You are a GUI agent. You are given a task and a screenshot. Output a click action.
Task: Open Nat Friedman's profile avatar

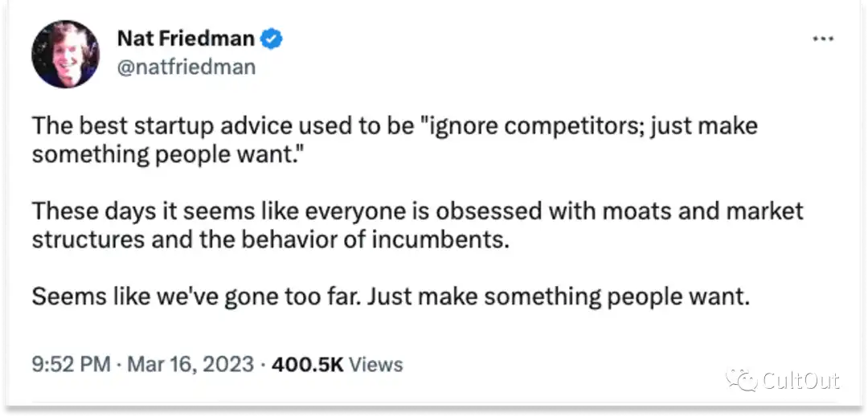point(65,54)
